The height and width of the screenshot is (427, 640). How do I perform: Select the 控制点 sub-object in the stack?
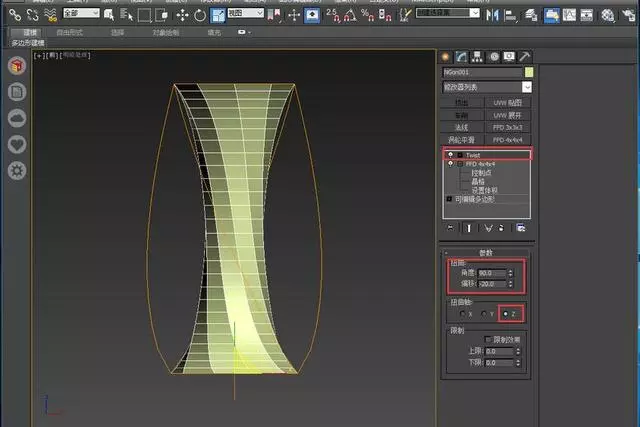pyautogui.click(x=483, y=172)
